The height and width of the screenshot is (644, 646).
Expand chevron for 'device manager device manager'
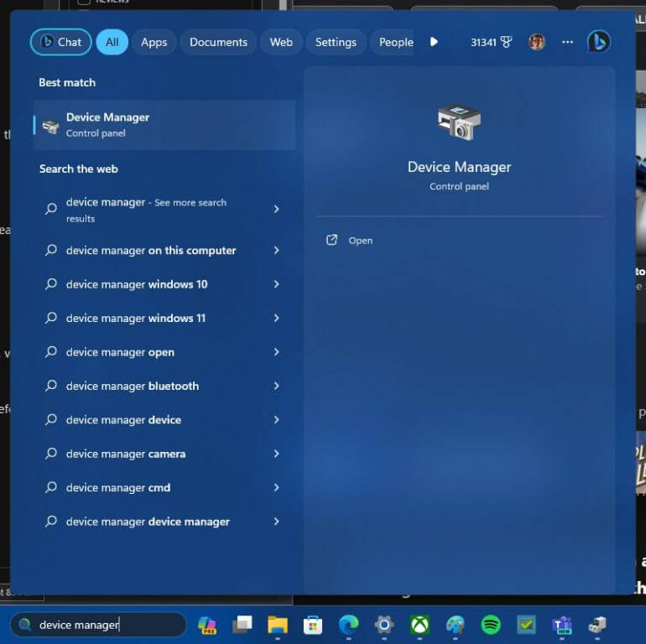coord(277,522)
